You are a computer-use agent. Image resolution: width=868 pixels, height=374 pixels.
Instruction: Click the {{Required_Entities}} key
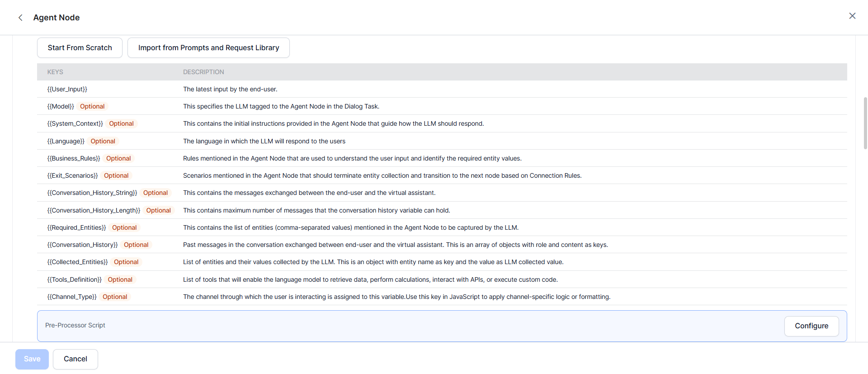click(76, 228)
